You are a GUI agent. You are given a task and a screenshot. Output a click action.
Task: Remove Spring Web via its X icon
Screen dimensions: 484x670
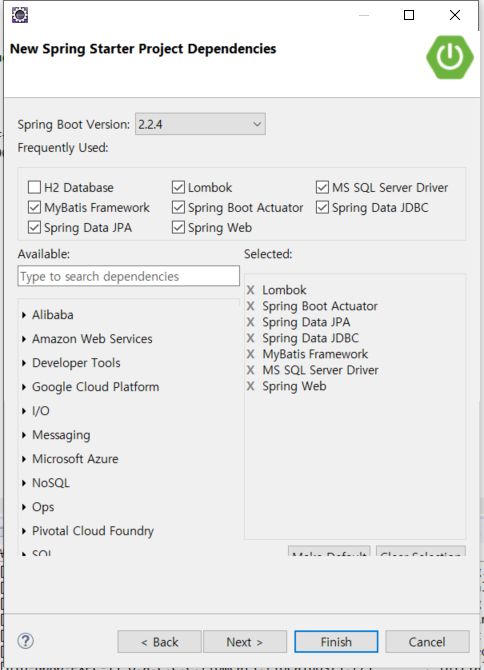[250, 386]
